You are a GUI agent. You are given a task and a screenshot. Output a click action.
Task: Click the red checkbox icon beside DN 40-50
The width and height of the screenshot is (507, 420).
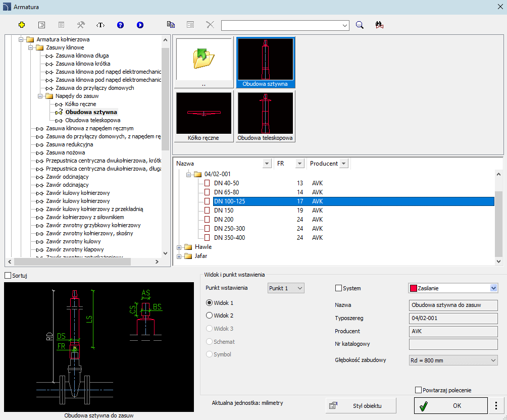[207, 183]
